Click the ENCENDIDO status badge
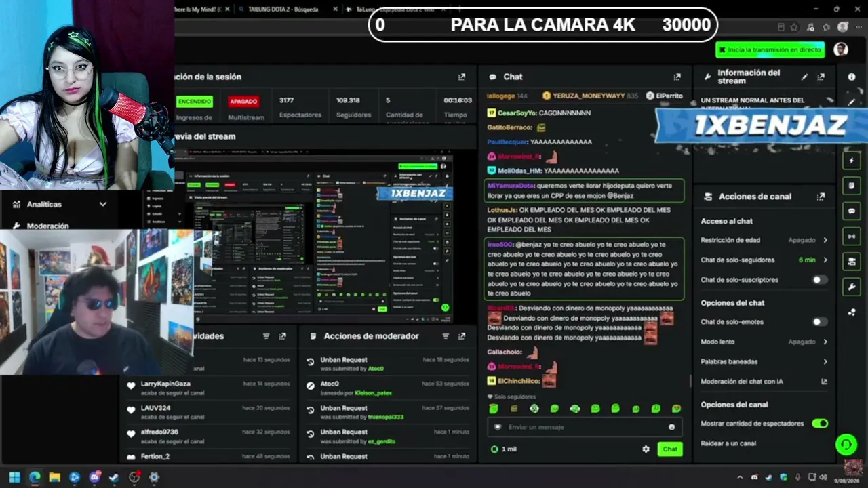 [195, 102]
